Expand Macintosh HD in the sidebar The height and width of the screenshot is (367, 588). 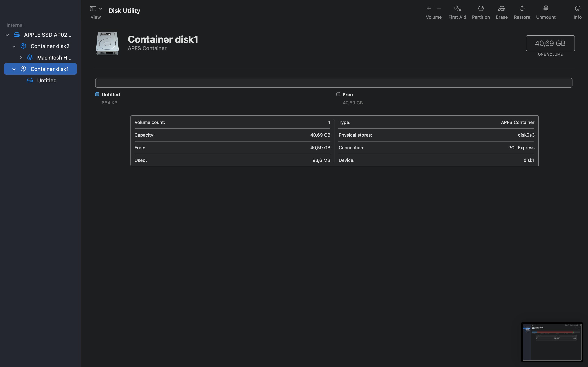(21, 57)
